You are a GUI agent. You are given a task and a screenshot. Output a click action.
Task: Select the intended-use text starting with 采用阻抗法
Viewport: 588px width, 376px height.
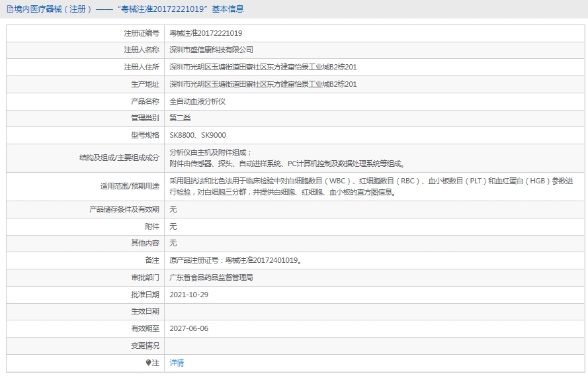click(x=371, y=187)
